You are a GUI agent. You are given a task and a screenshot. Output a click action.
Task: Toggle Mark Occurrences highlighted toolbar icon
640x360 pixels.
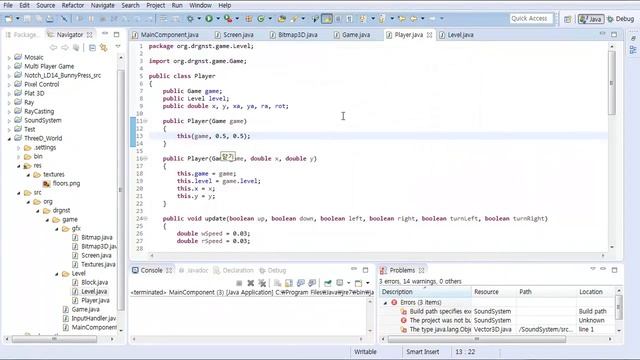click(327, 19)
